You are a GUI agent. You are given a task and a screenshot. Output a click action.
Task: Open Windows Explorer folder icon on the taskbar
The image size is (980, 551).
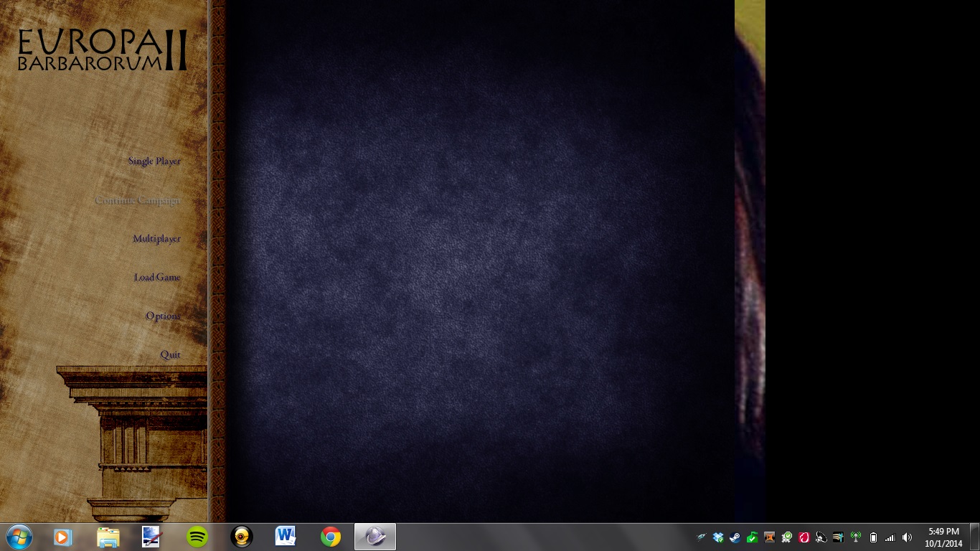pyautogui.click(x=108, y=537)
